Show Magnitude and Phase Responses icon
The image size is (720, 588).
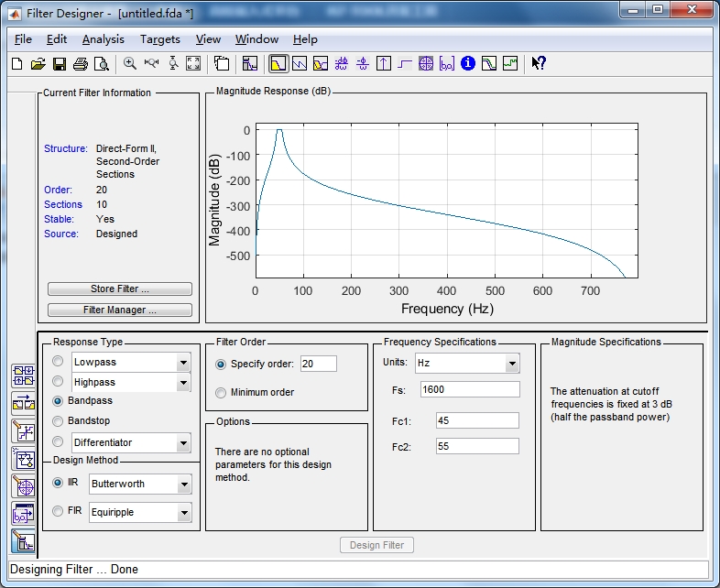point(321,64)
